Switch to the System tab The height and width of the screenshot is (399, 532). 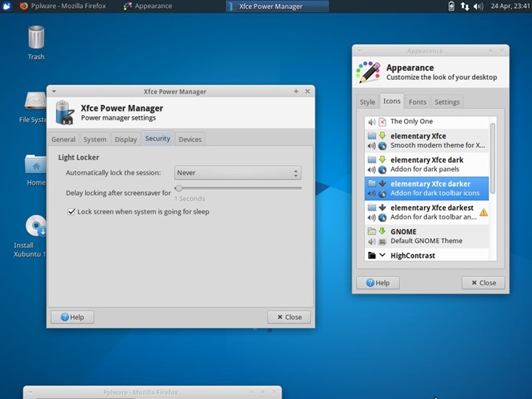95,139
